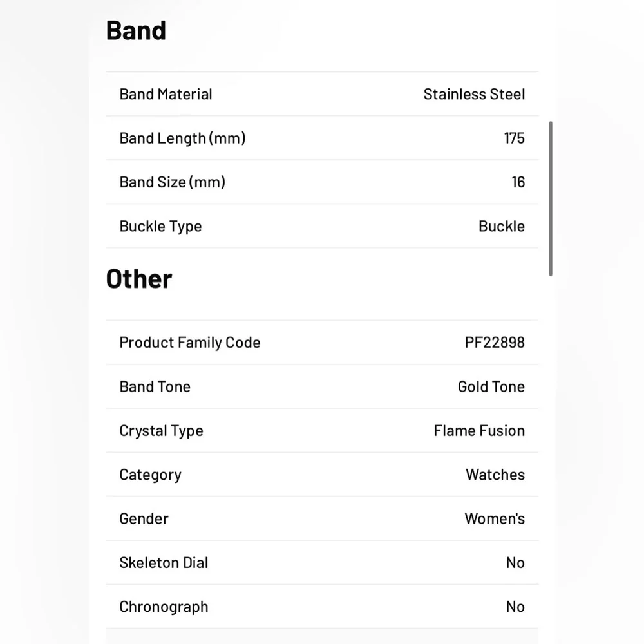Click the Band Tone row label

(x=155, y=386)
